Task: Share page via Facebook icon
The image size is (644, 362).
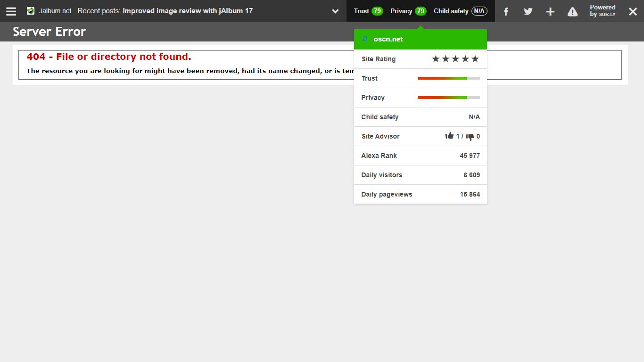Action: pos(506,11)
